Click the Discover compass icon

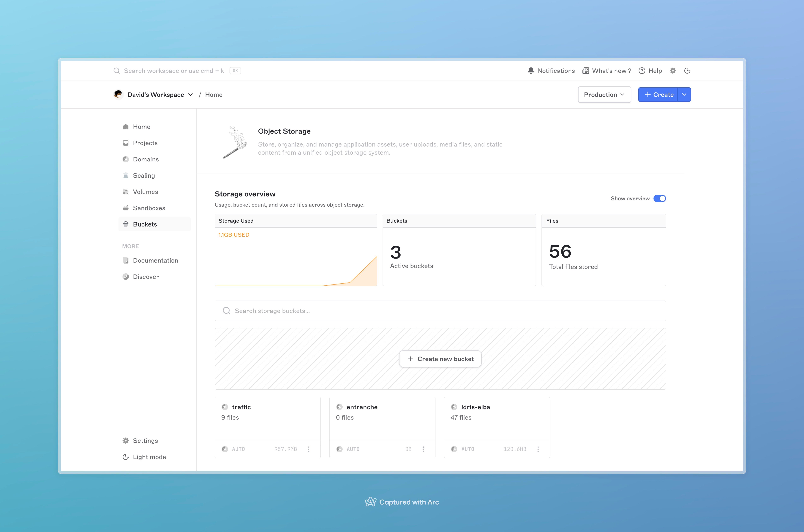point(125,277)
